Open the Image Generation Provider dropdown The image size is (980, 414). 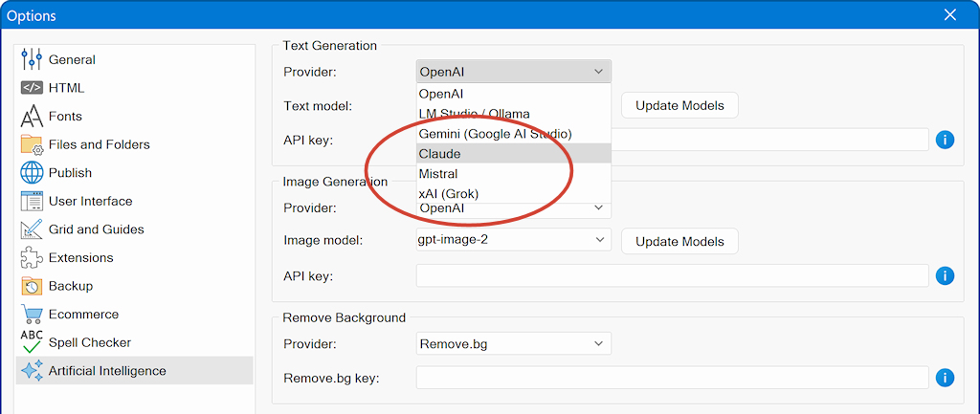(514, 207)
